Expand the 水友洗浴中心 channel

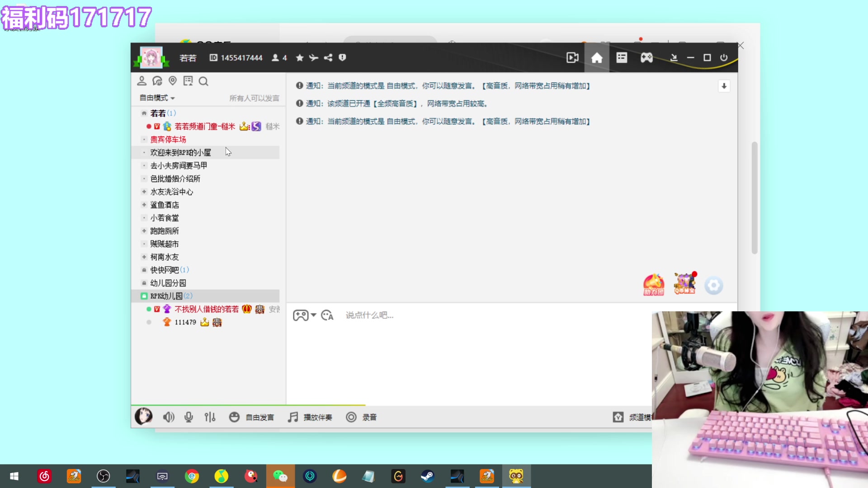144,192
